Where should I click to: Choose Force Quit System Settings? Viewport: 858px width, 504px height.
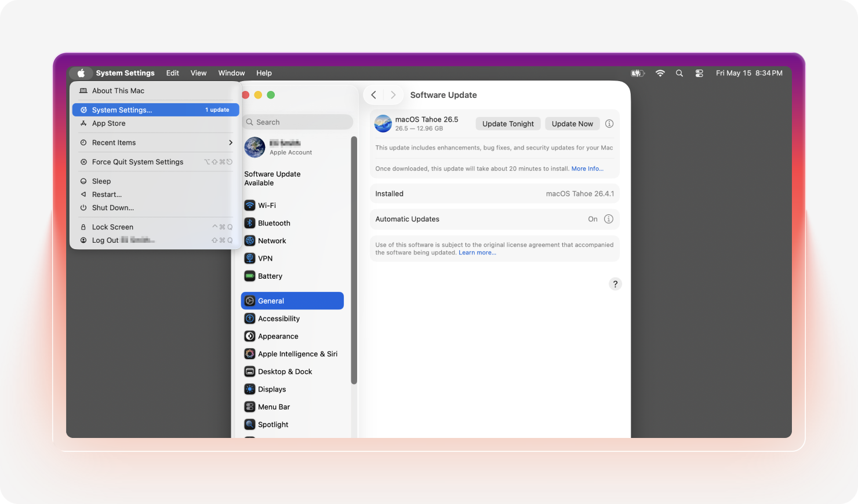coord(156,162)
